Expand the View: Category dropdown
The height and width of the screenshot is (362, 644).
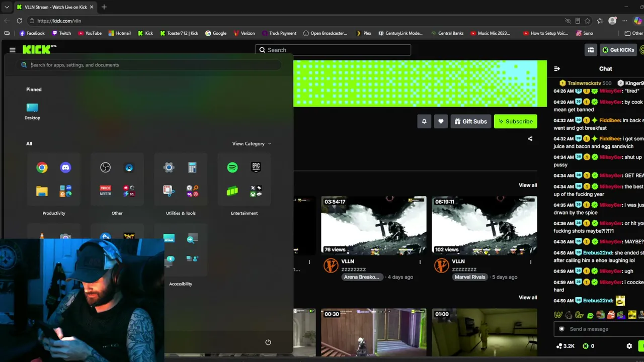[252, 144]
